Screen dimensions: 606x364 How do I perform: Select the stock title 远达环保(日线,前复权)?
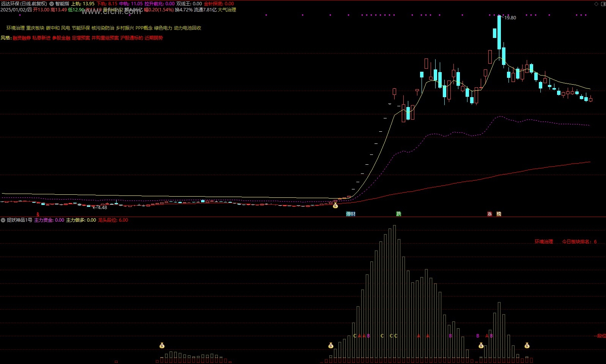(x=24, y=4)
